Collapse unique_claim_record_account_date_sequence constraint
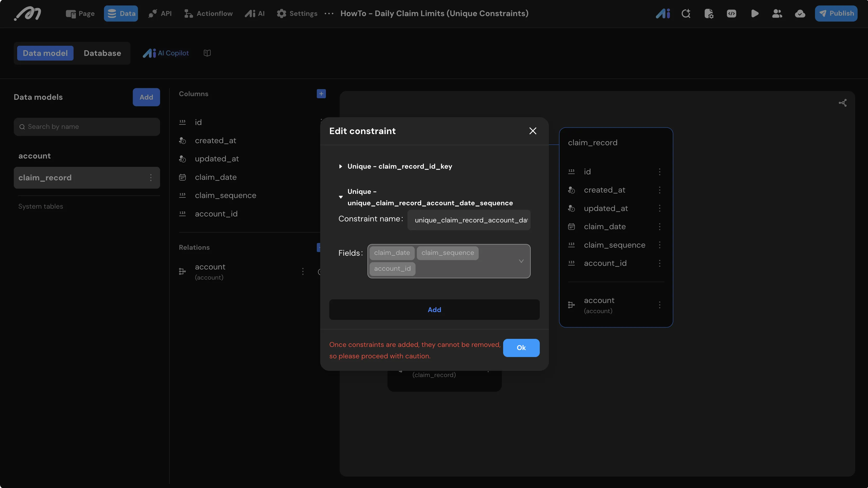 341,197
